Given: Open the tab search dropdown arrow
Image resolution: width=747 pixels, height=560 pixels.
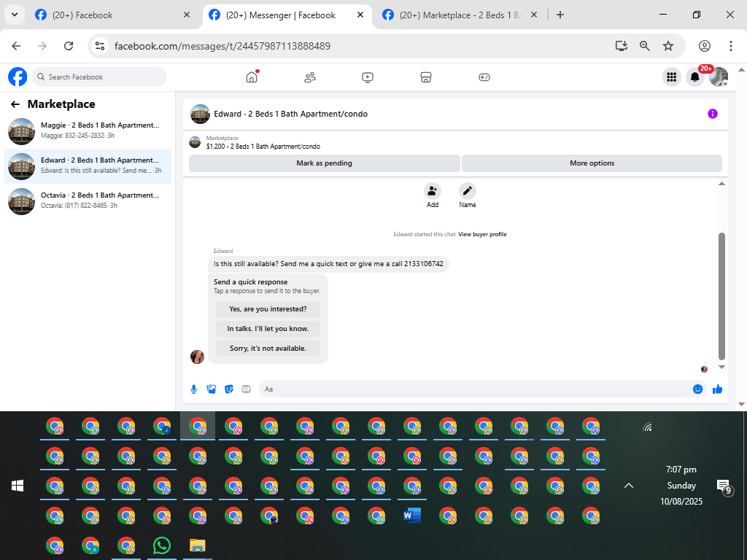Looking at the screenshot, I should click(x=15, y=15).
